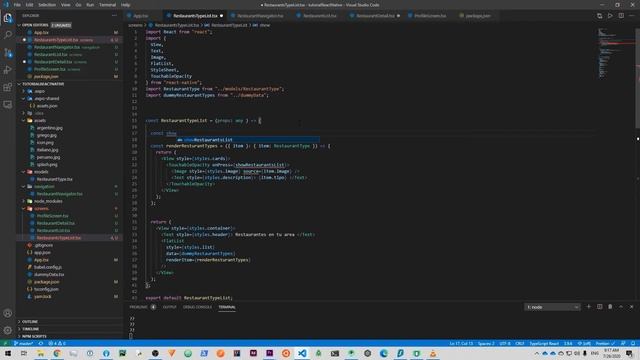Open the Windows Start menu
The width and height of the screenshot is (640, 360).
pyautogui.click(x=8, y=353)
